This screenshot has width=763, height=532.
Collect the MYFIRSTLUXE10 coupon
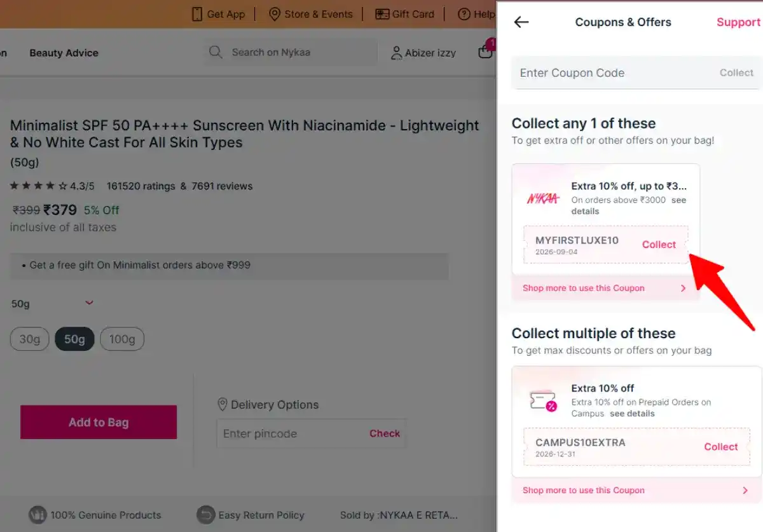(x=659, y=245)
